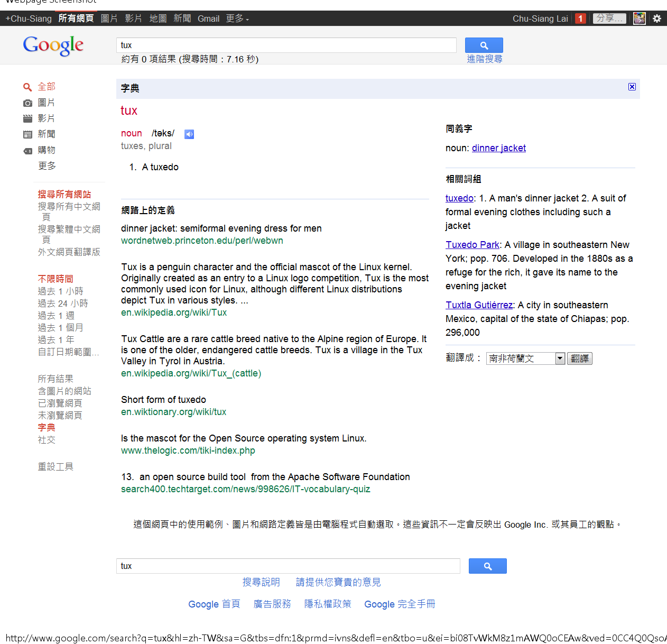The height and width of the screenshot is (644, 667).
Task: Open +Chu-Siang in top bar
Action: pos(29,19)
